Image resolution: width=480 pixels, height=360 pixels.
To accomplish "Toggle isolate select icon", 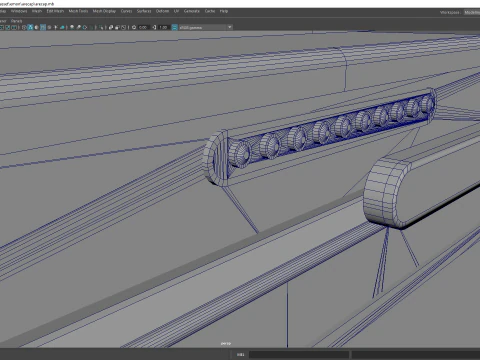I will (x=101, y=27).
